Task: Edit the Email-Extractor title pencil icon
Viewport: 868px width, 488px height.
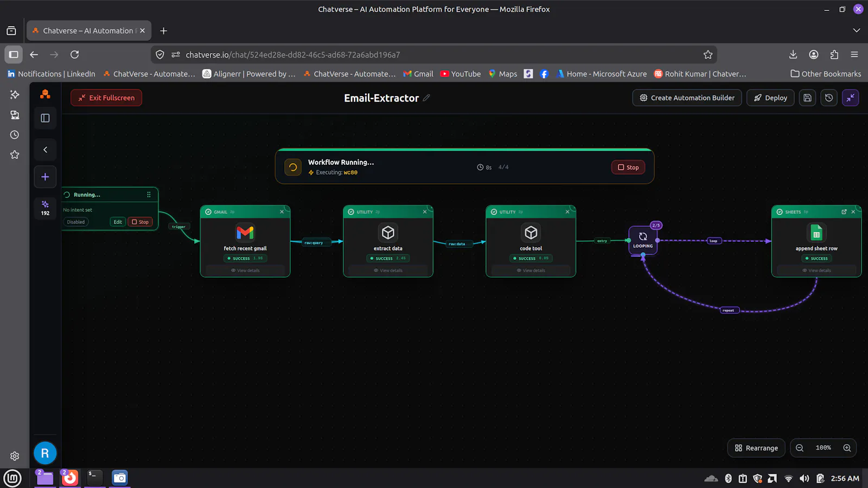Action: click(x=426, y=98)
